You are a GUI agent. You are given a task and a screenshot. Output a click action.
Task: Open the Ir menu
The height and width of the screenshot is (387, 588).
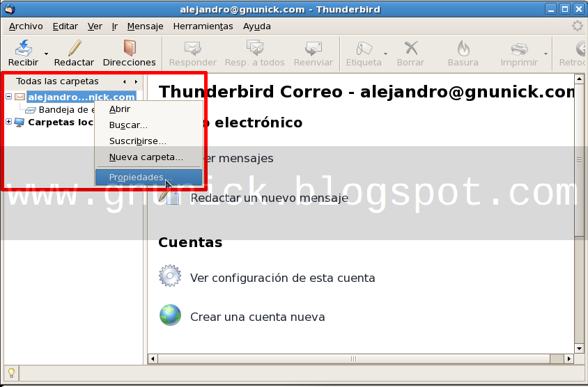115,26
